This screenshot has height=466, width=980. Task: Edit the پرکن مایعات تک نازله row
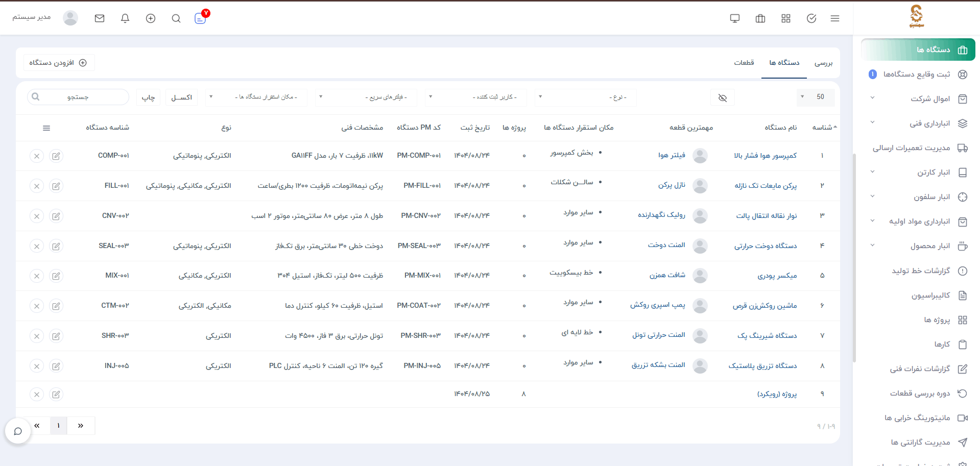click(x=56, y=186)
